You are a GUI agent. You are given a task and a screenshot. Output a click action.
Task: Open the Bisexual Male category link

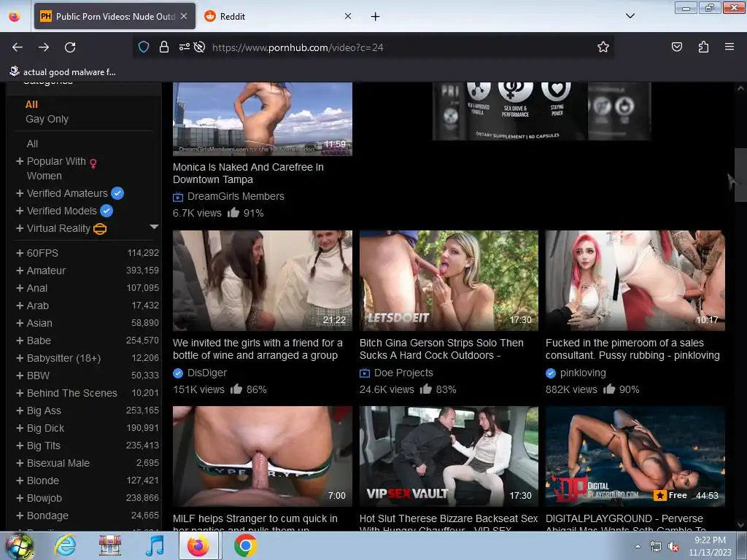pos(58,463)
